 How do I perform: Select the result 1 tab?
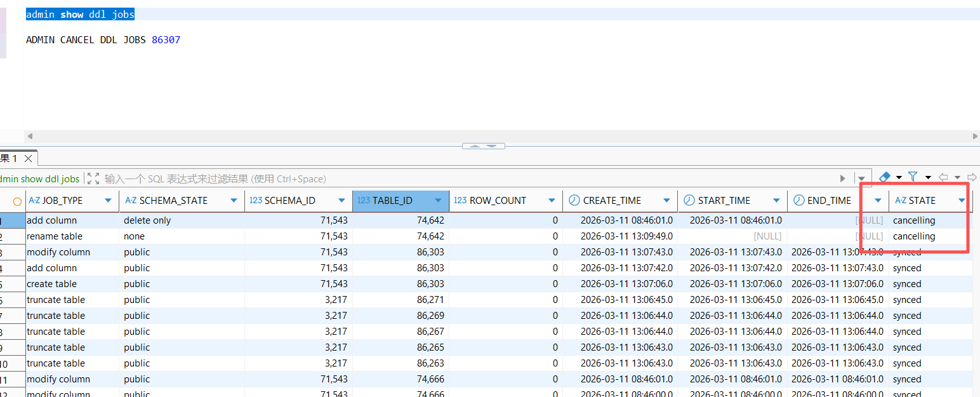9,158
